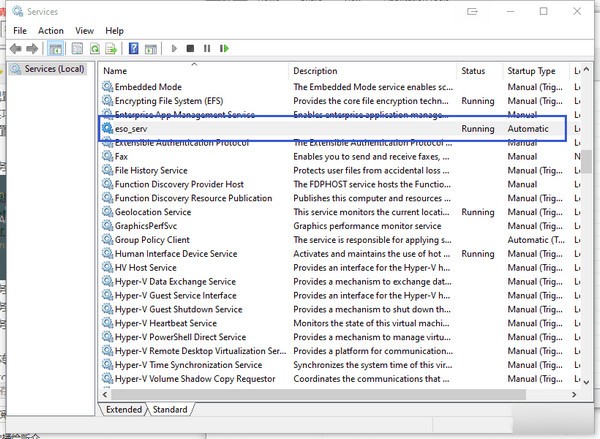
Task: Select Services (Local) in the tree
Action: (54, 69)
